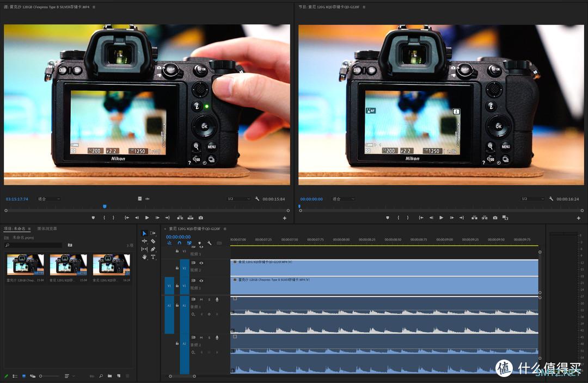
Task: Select the Slip tool
Action: click(144, 249)
